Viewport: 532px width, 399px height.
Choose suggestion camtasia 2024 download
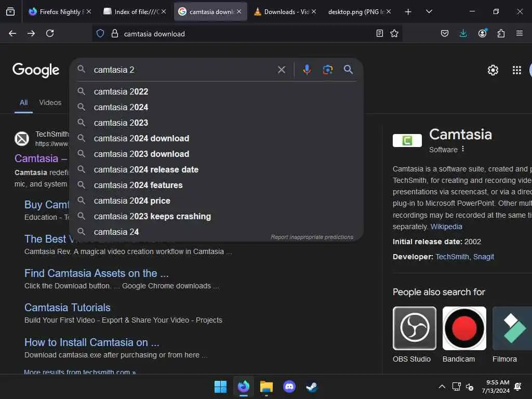point(217,138)
